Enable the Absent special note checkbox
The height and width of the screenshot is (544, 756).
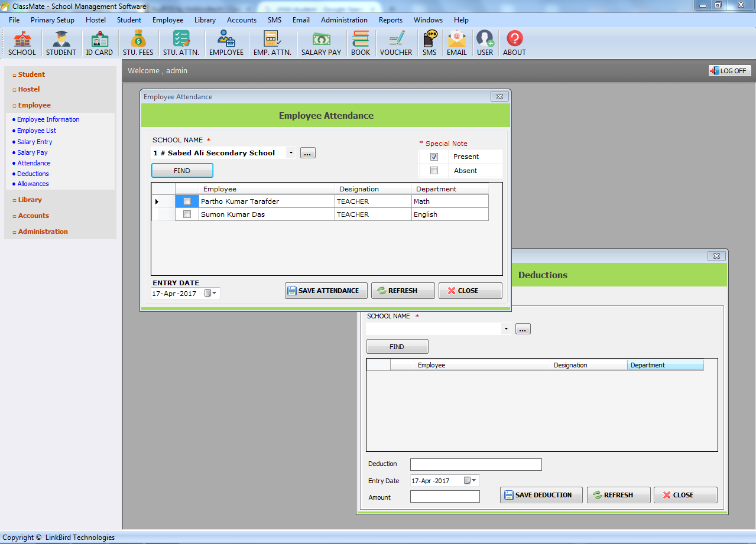pyautogui.click(x=434, y=170)
